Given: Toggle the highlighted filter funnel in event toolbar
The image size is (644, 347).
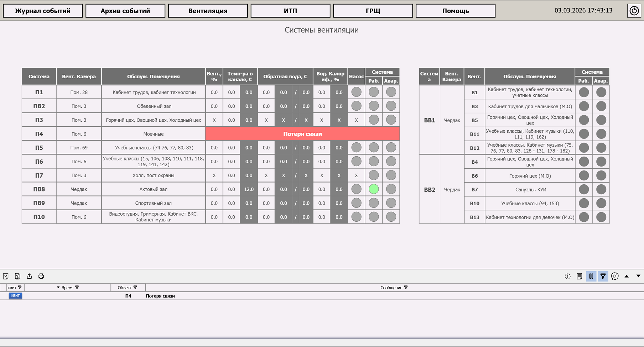Looking at the screenshot, I should click(x=603, y=276).
